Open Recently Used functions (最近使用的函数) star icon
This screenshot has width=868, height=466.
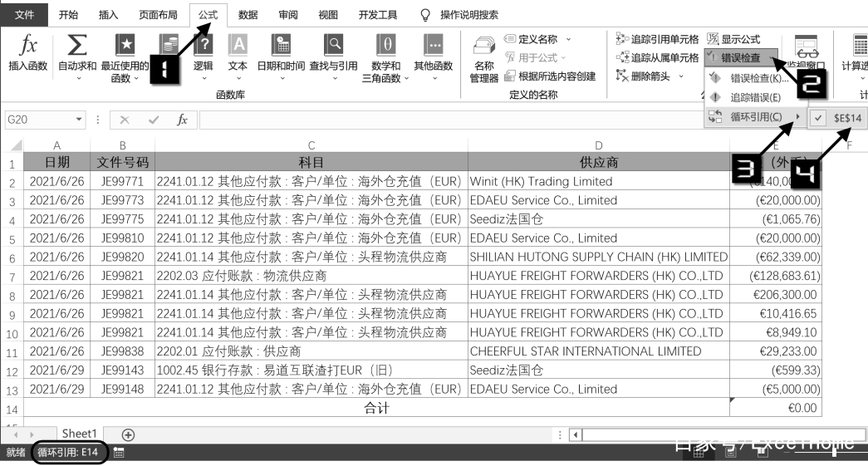125,45
